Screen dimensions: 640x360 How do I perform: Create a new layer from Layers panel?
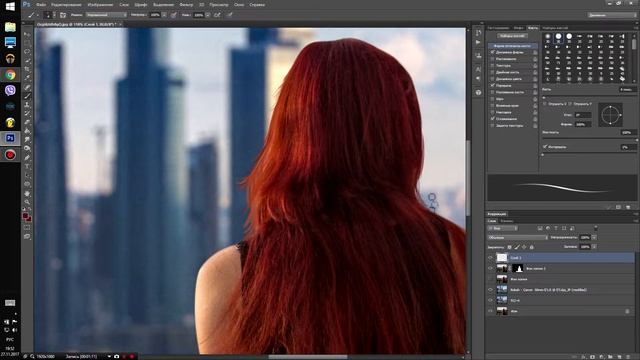pyautogui.click(x=619, y=357)
